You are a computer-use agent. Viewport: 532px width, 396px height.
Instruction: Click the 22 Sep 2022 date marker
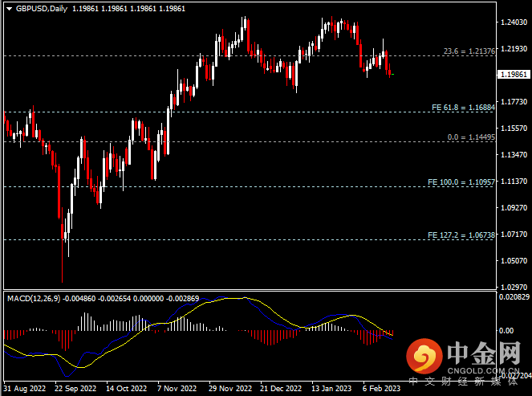coord(77,386)
